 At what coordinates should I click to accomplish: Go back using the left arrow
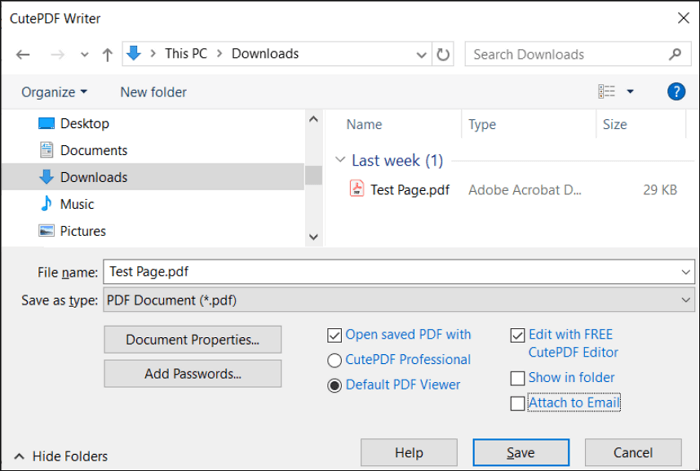pos(23,54)
